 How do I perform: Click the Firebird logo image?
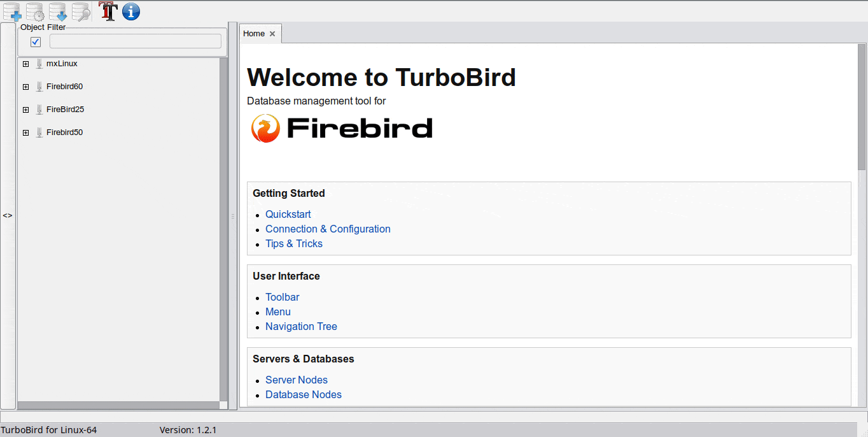(342, 129)
